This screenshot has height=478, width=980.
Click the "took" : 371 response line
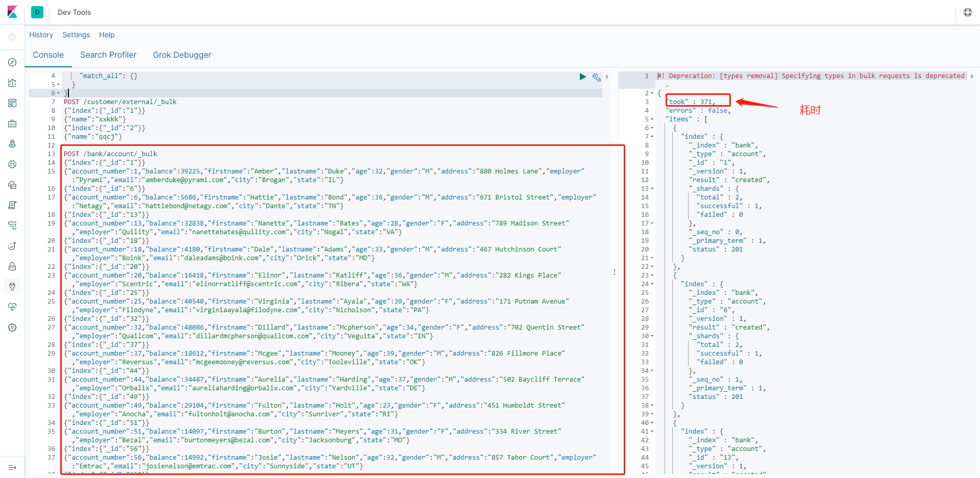tap(691, 102)
